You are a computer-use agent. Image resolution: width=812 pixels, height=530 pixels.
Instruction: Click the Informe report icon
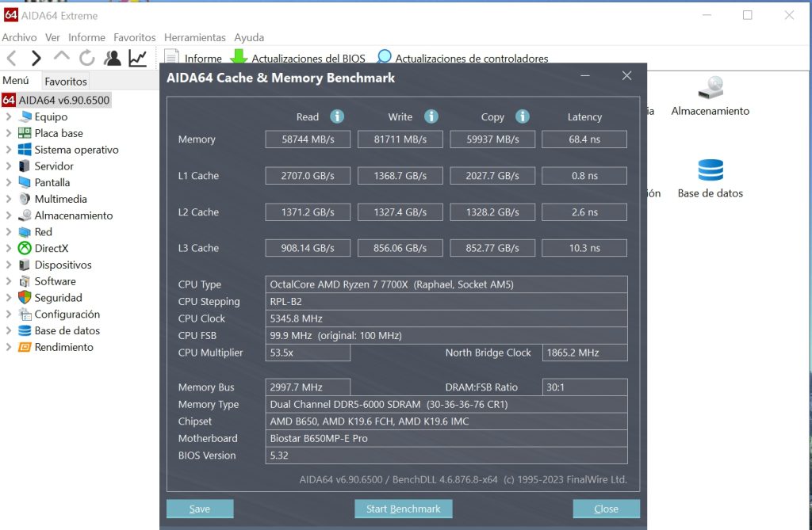point(171,56)
